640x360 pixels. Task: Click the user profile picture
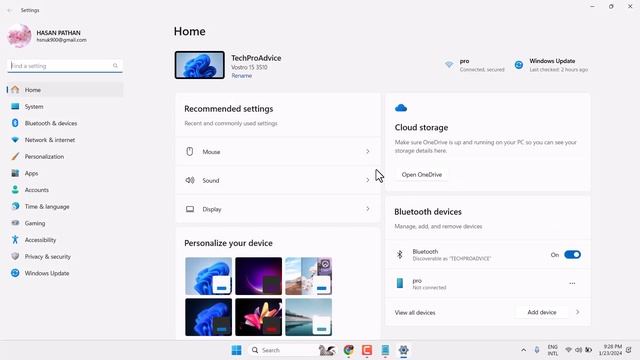[20, 36]
